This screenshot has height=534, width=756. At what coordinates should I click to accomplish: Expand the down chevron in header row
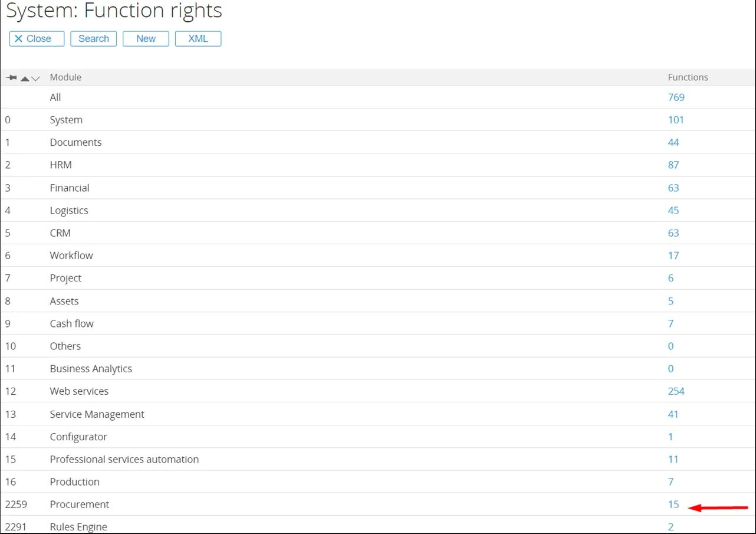tap(35, 78)
